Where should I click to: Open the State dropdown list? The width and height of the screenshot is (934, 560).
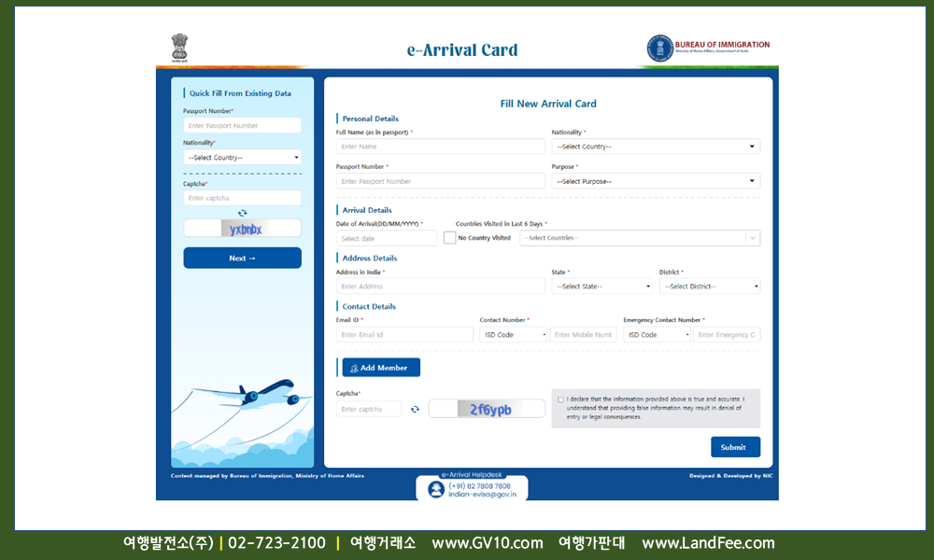point(602,287)
